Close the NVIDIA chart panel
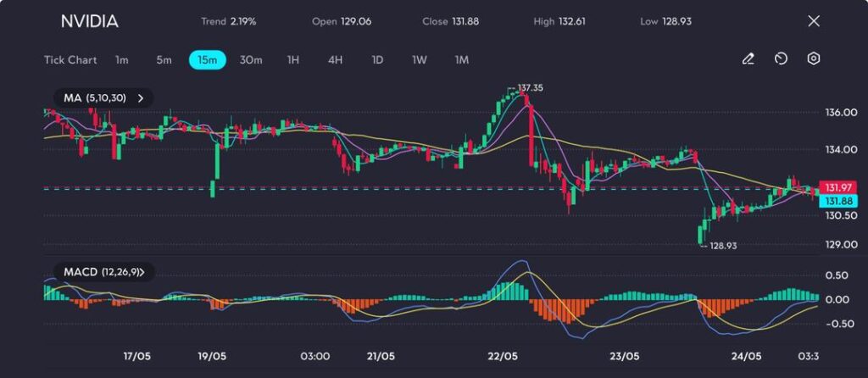The width and height of the screenshot is (868, 378). (x=813, y=21)
